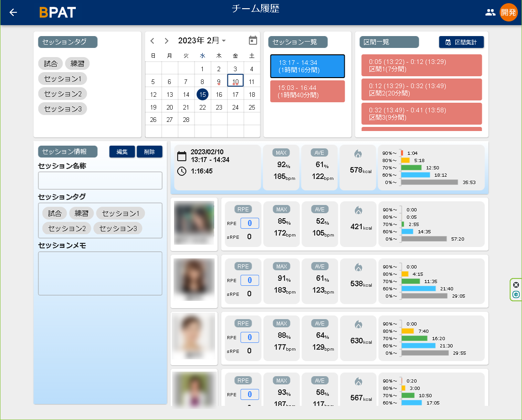Screen dimensions: 522x420
Task: Go to previous month in calendar
Action: 153,41
